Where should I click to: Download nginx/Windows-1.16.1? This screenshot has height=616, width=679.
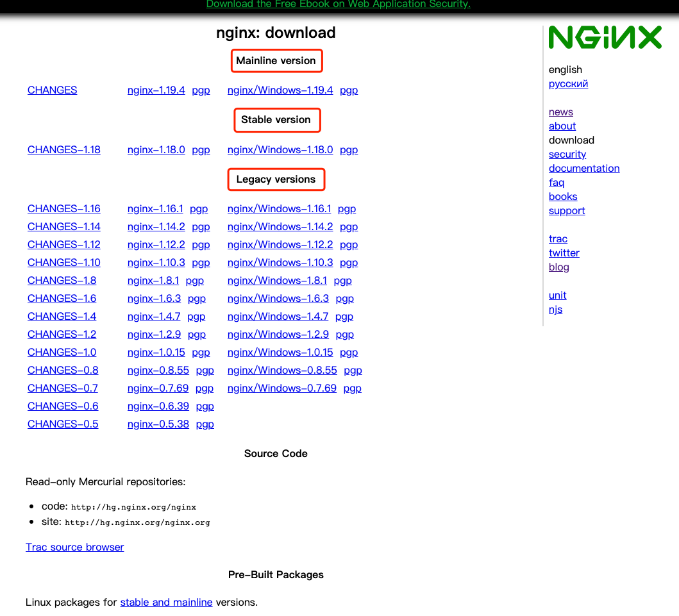280,209
